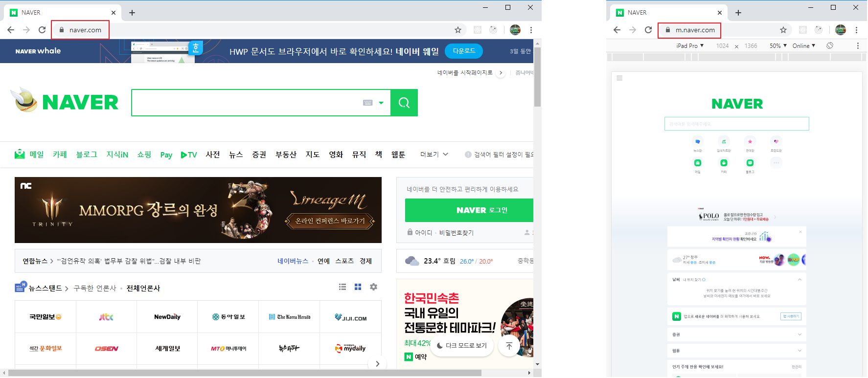This screenshot has height=378, width=868.
Task: Click the horizontal scrollbar of left window
Action: 245,373
